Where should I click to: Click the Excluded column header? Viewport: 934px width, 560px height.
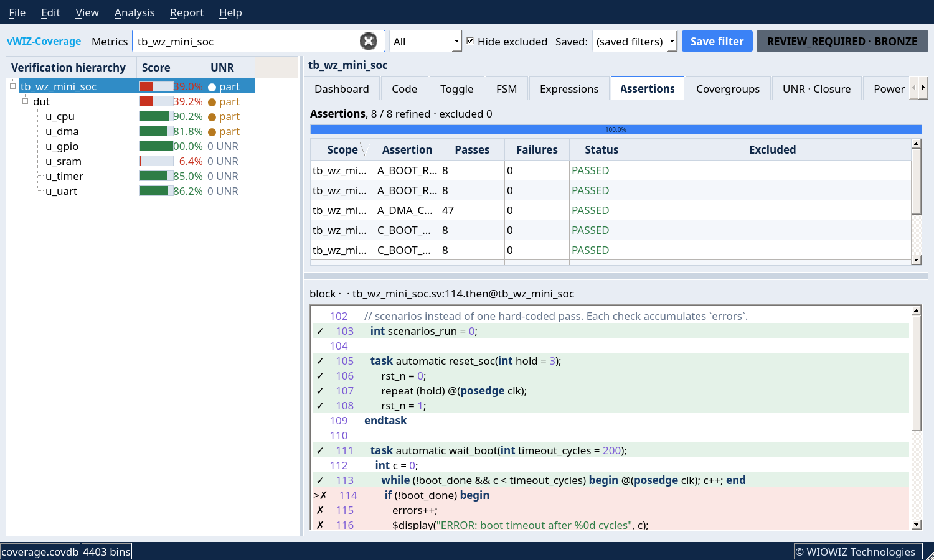click(x=772, y=149)
